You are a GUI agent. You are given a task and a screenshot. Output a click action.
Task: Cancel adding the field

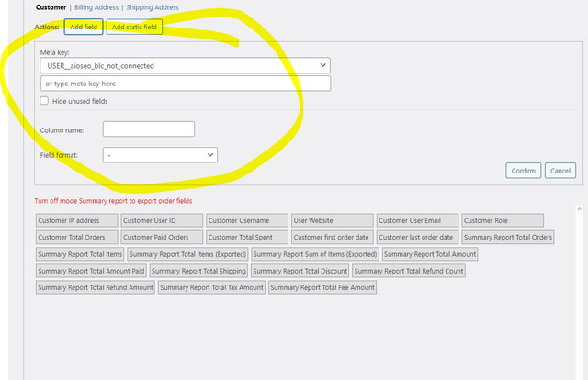[560, 171]
